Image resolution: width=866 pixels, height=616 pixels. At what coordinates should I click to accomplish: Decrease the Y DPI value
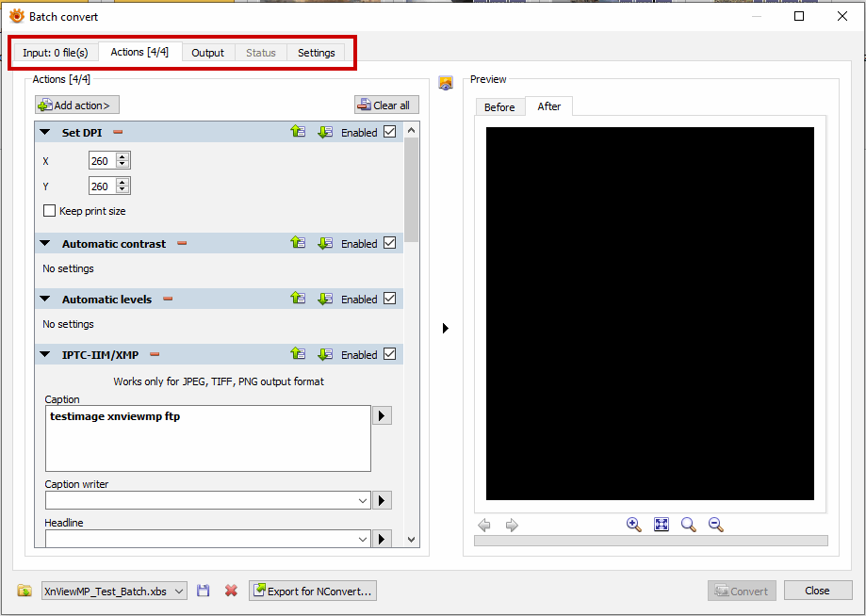[123, 190]
